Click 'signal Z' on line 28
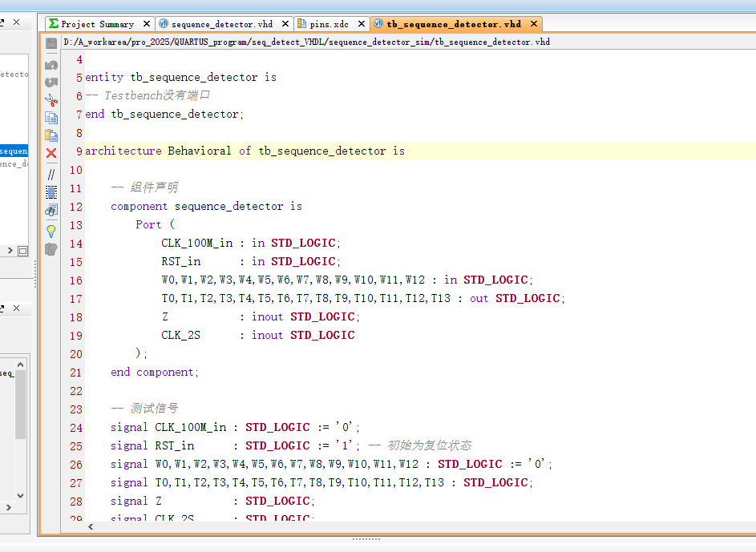 (x=136, y=501)
